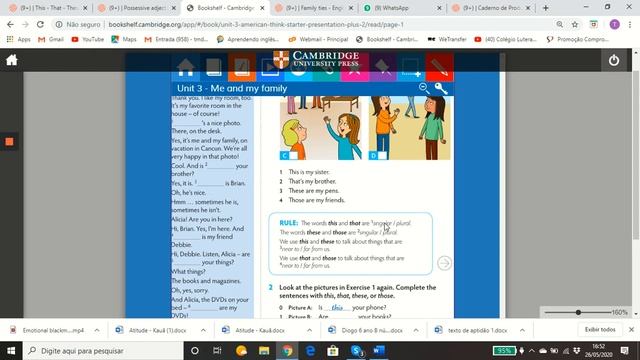Open Chrome zoom magnifier in address bar

pyautogui.click(x=560, y=24)
